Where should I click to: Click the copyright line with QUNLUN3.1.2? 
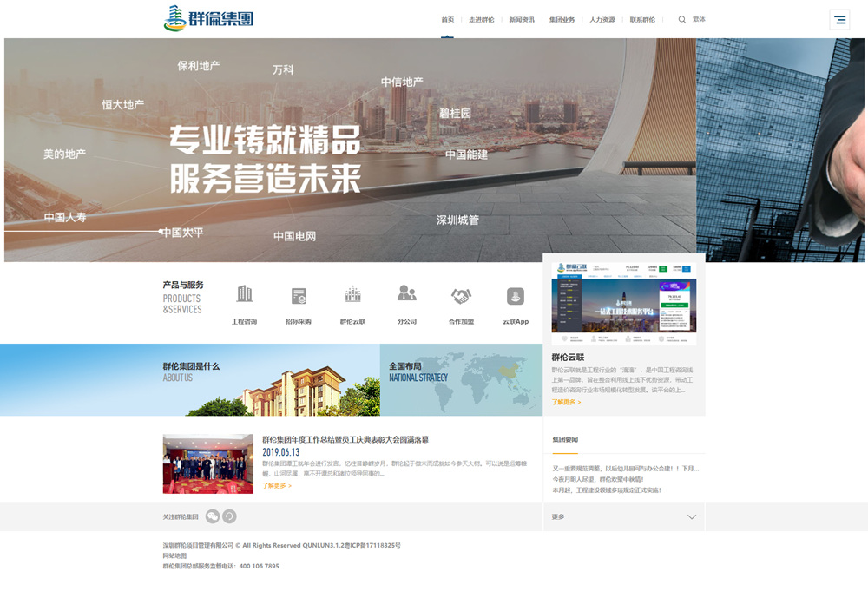click(282, 545)
